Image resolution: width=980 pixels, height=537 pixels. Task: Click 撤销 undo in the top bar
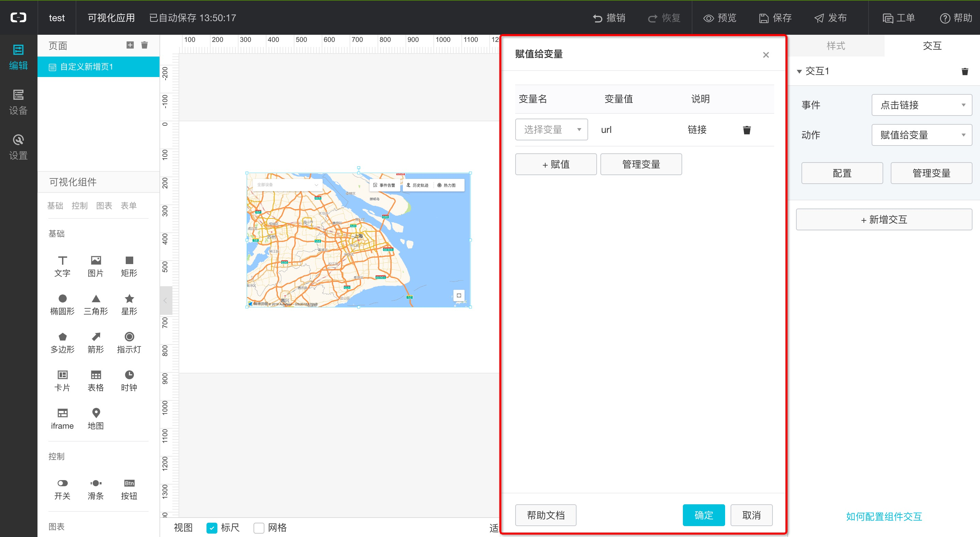click(609, 18)
